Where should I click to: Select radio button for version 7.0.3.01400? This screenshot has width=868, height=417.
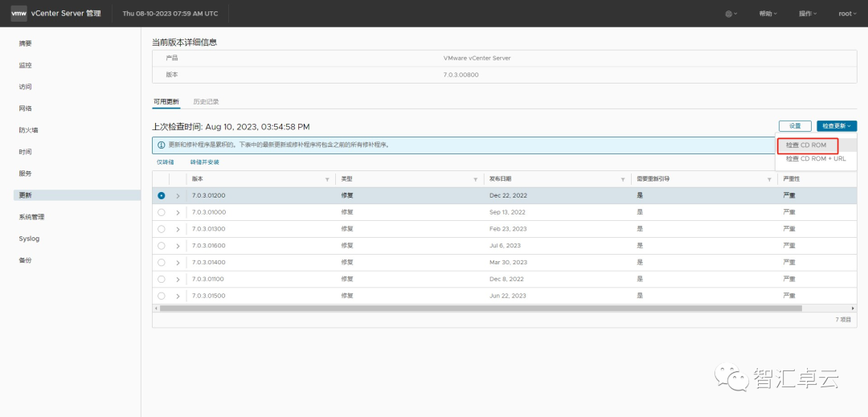pos(161,262)
